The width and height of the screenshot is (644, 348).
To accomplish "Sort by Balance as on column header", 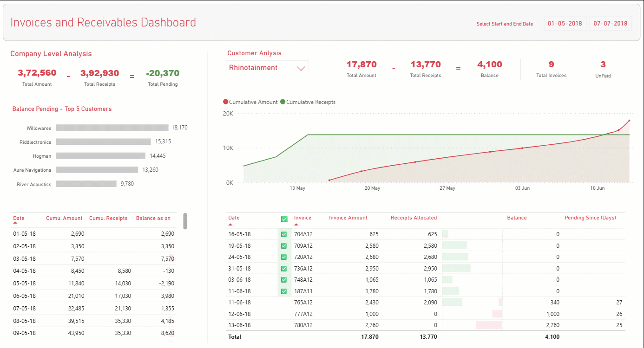I will [x=153, y=218].
